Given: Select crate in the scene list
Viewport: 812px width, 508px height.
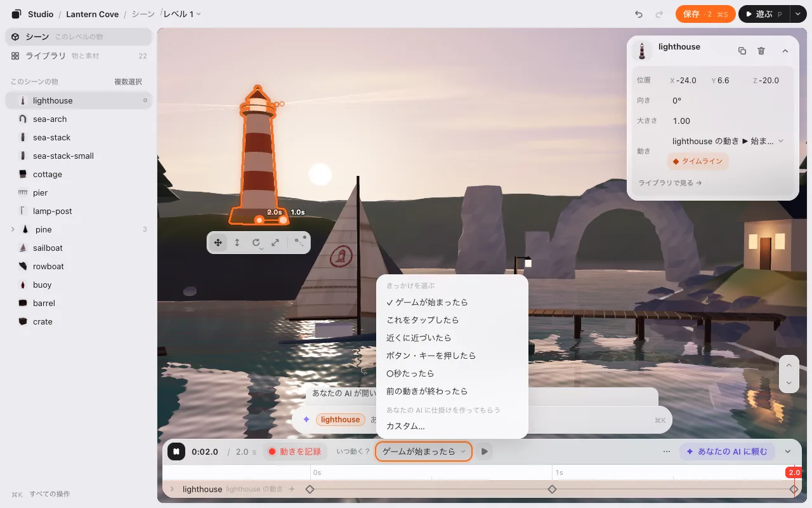Looking at the screenshot, I should 79,321.
